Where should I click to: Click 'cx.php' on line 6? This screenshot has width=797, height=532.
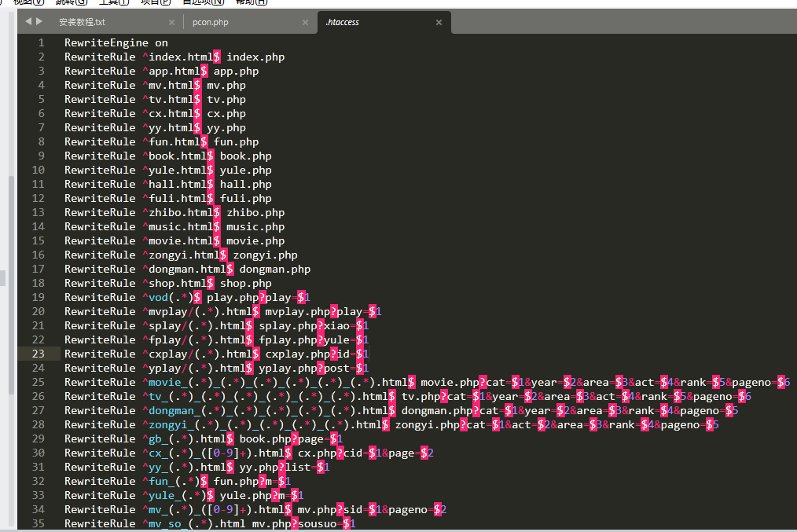point(226,114)
